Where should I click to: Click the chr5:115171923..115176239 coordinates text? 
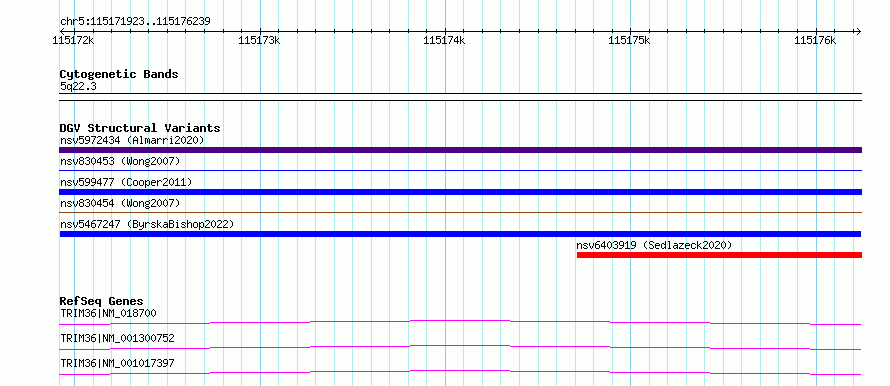pyautogui.click(x=135, y=22)
